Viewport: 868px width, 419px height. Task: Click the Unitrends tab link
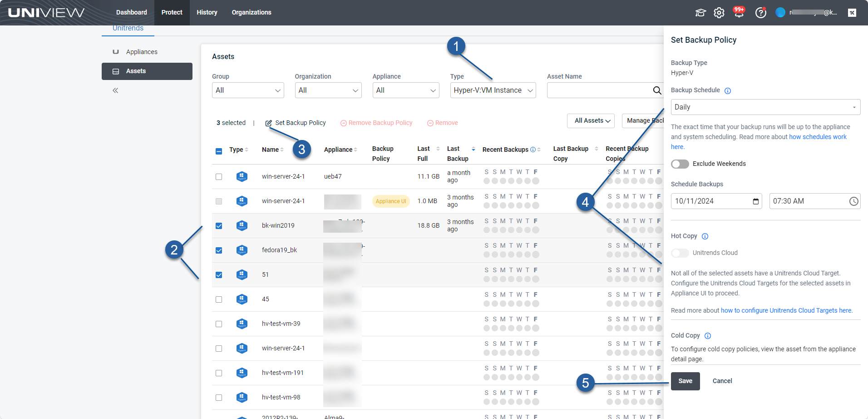[x=128, y=29]
